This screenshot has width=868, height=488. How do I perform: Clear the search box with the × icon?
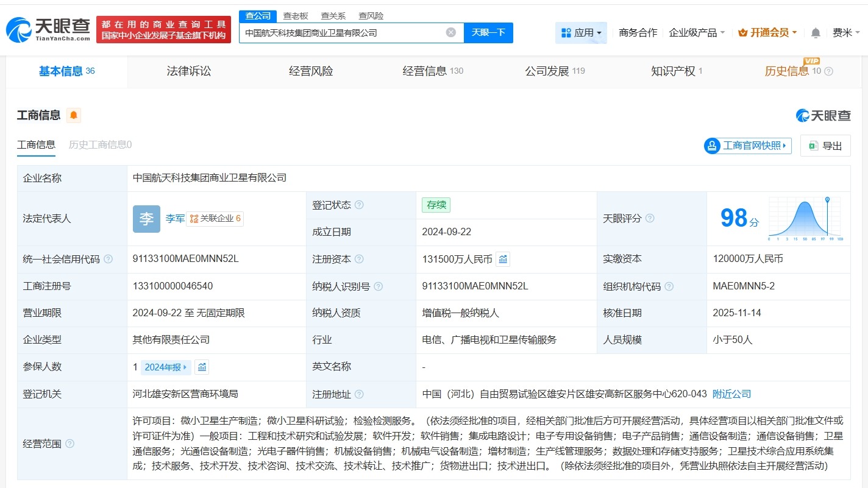tap(450, 32)
